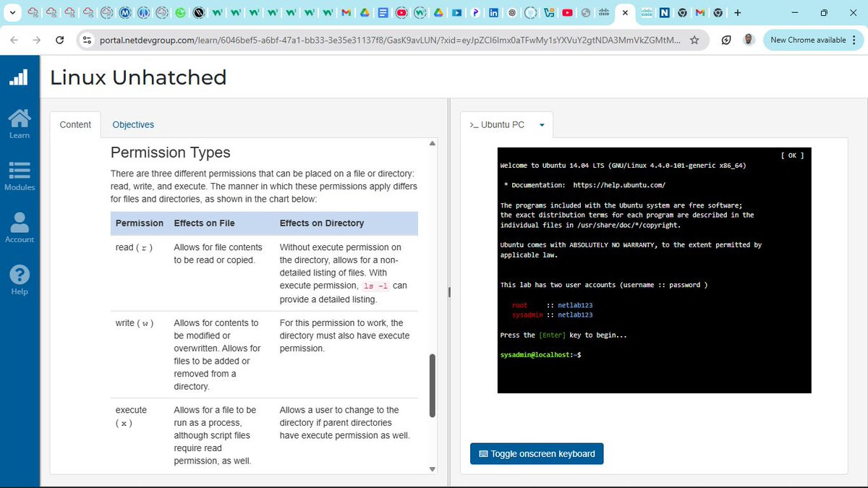Image resolution: width=868 pixels, height=488 pixels.
Task: Open the Chrome profile avatar
Action: 749,40
